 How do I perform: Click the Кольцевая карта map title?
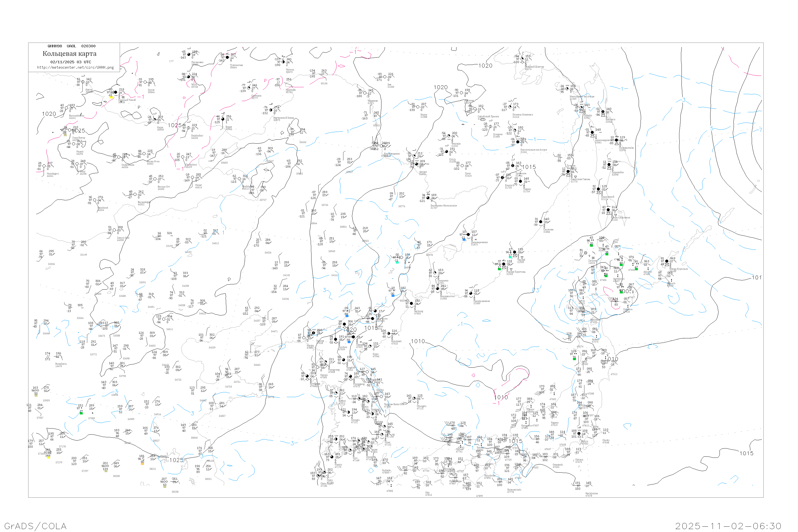[69, 54]
